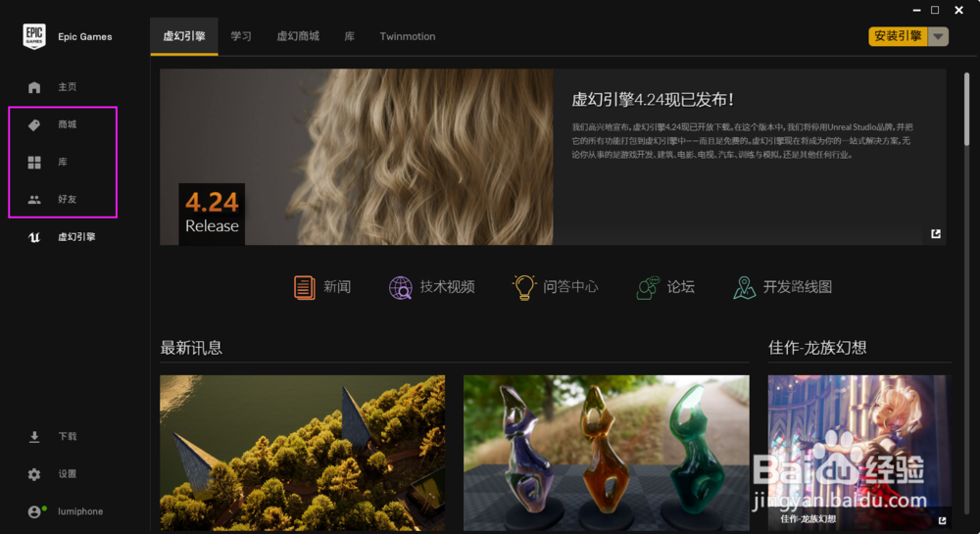
Task: Close the Epic Games launcher window
Action: (x=958, y=10)
